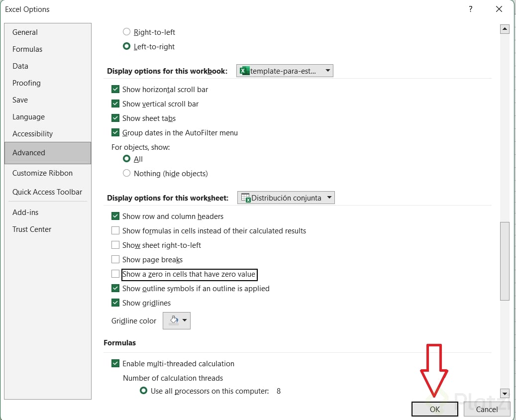The height and width of the screenshot is (420, 516).
Task: Uncheck Show gridlines
Action: coord(115,303)
